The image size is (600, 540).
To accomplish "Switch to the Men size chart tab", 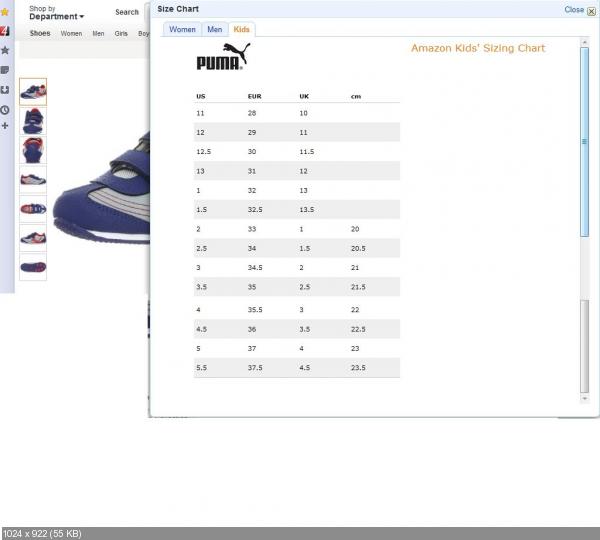I will pos(214,30).
